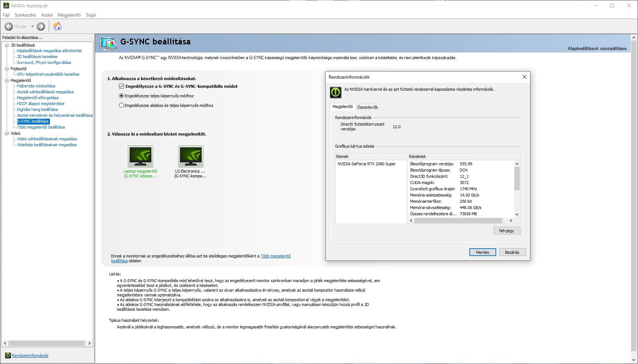Click the task tree scroll-right arrow

(x=89, y=343)
